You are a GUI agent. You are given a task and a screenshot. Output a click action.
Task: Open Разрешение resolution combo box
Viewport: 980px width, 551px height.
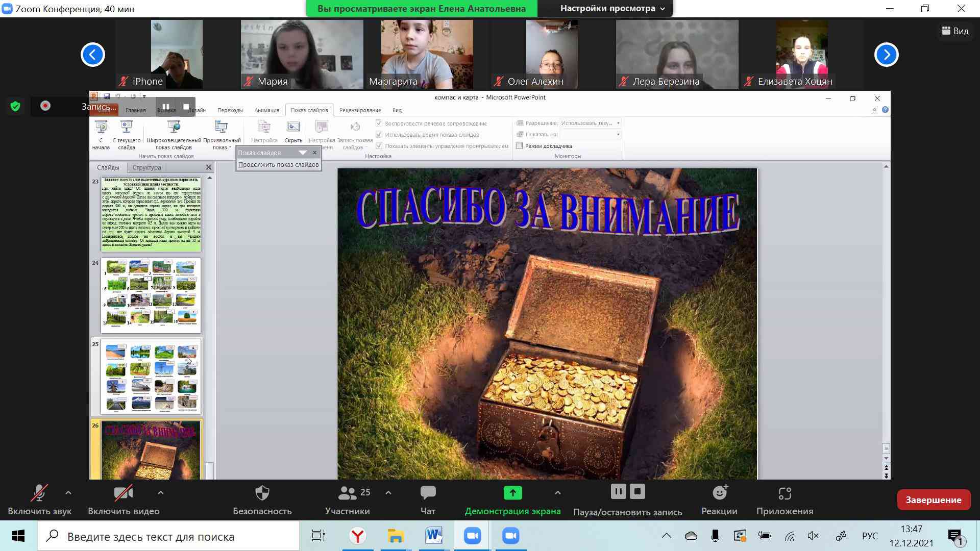pos(591,123)
